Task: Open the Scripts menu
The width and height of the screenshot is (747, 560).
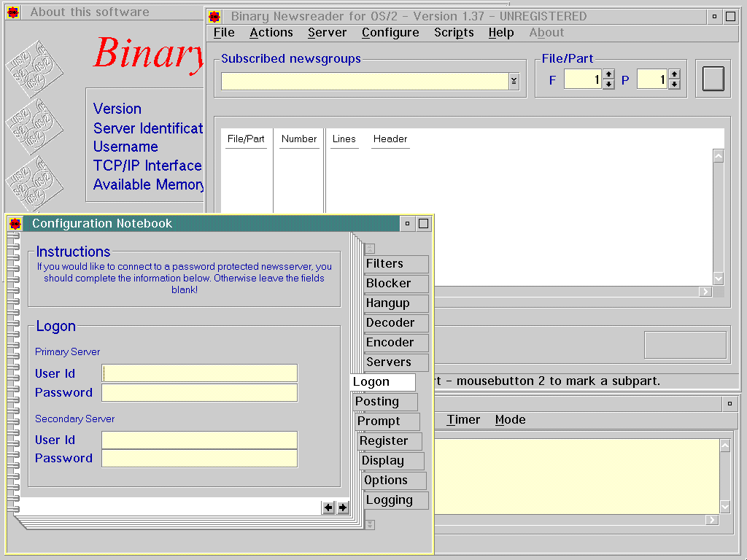Action: pyautogui.click(x=454, y=32)
